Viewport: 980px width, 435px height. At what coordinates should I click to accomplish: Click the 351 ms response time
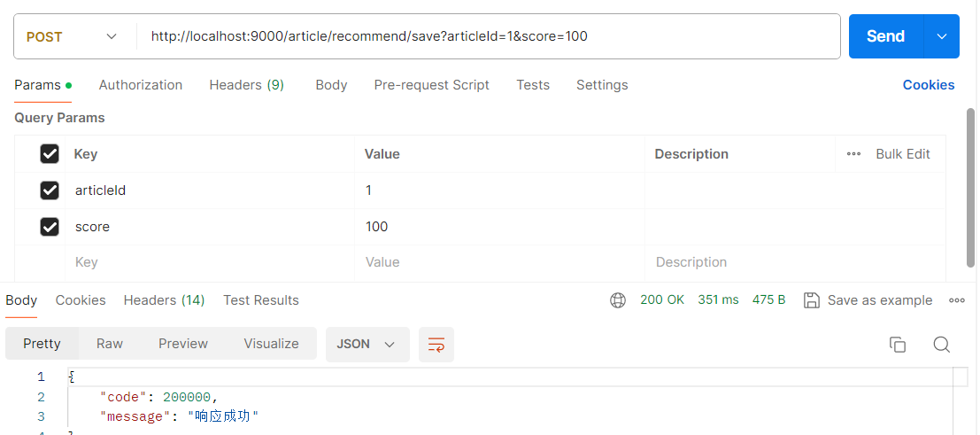(x=718, y=299)
